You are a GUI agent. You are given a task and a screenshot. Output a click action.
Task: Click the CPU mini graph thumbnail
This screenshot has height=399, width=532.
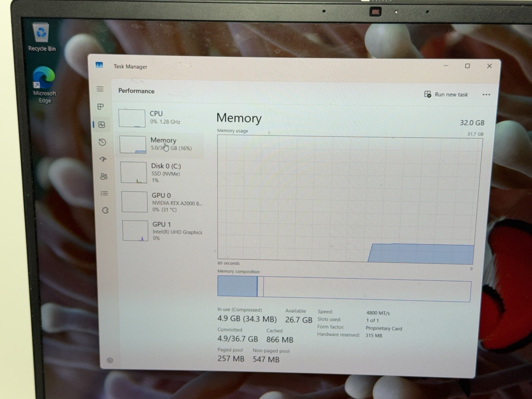(x=132, y=118)
